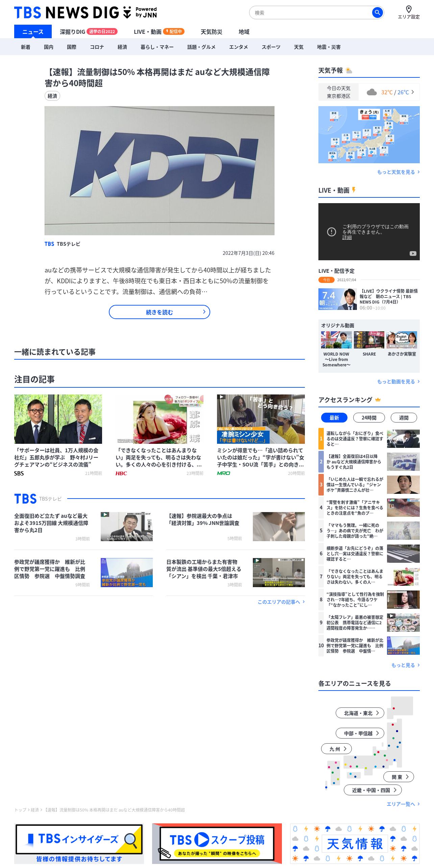434x868 pixels.
Task: Open 近畿・中国・四国 area button
Action: [372, 790]
